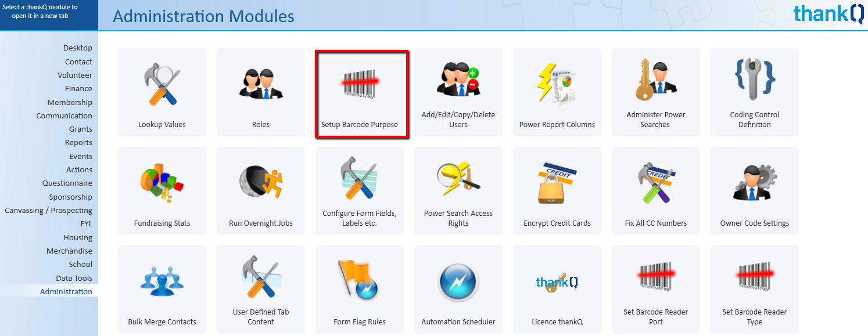The height and width of the screenshot is (336, 868).
Task: Open Reports in the sidebar
Action: tap(78, 143)
